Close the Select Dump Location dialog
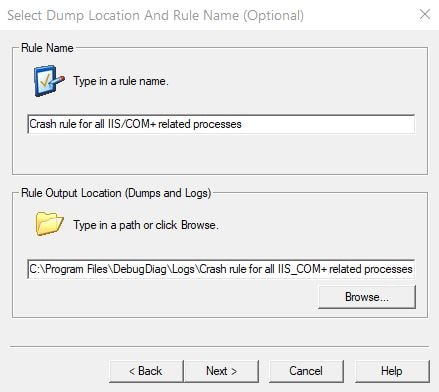Image resolution: width=439 pixels, height=392 pixels. point(425,14)
